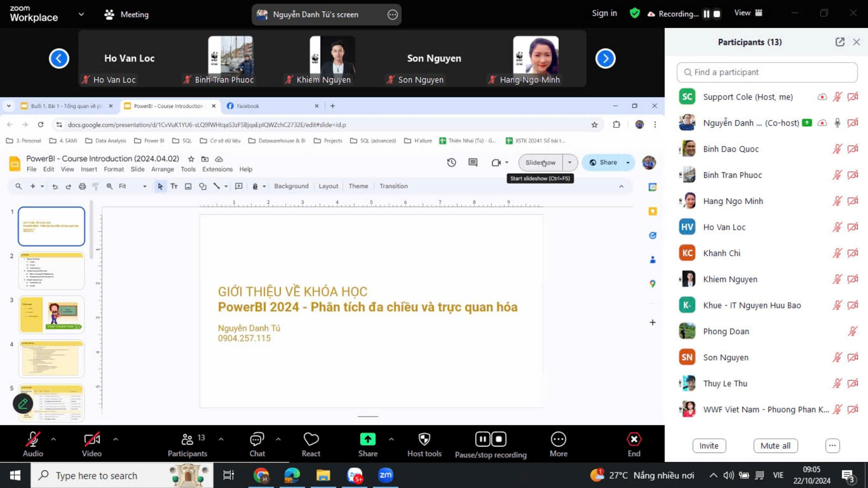Open Google Calendar side panel icon
The width and height of the screenshot is (868, 488).
coord(652,187)
